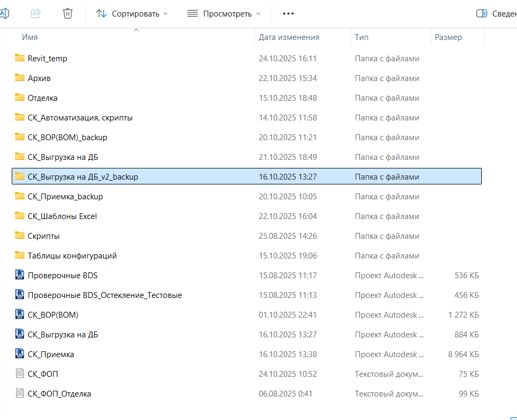
Task: Select the Таблицы конфигураций folder name
Action: [x=72, y=256]
